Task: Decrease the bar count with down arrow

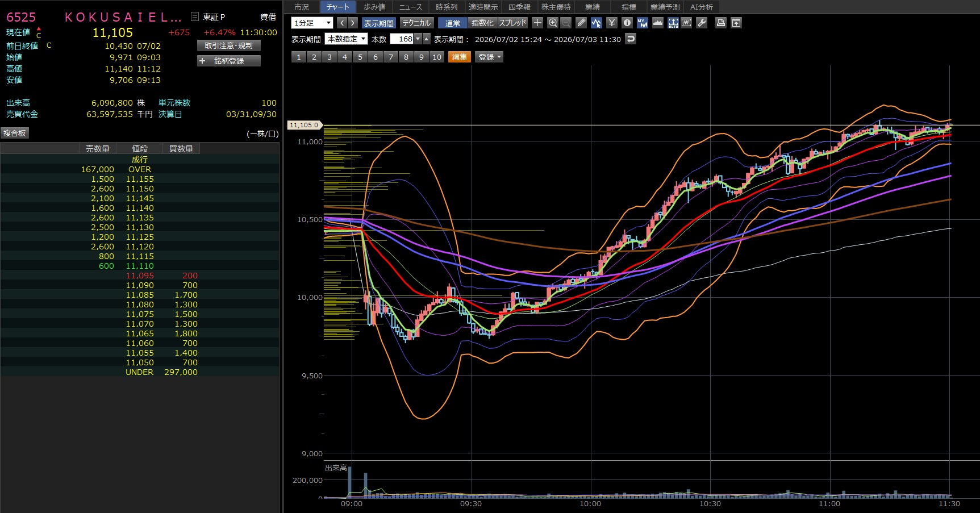Action: (x=418, y=39)
